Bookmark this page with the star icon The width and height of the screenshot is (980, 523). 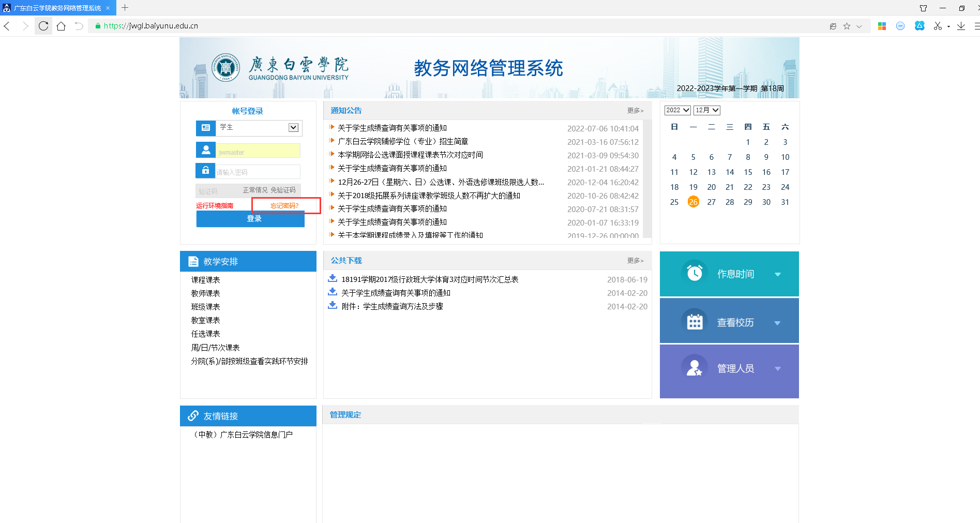tap(847, 26)
